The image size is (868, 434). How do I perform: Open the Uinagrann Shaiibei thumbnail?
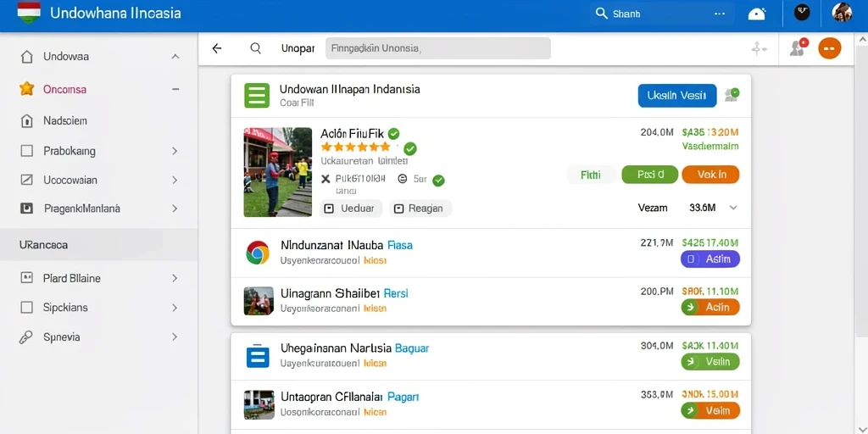click(x=259, y=301)
